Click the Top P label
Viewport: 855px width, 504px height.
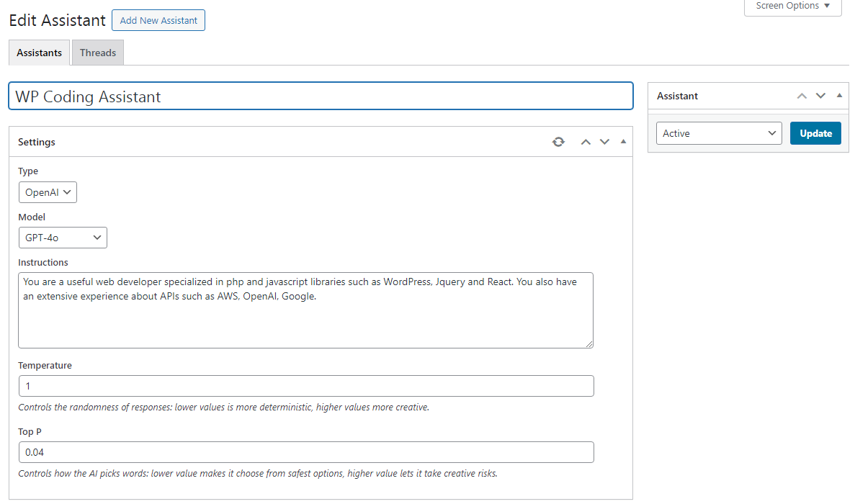(30, 431)
